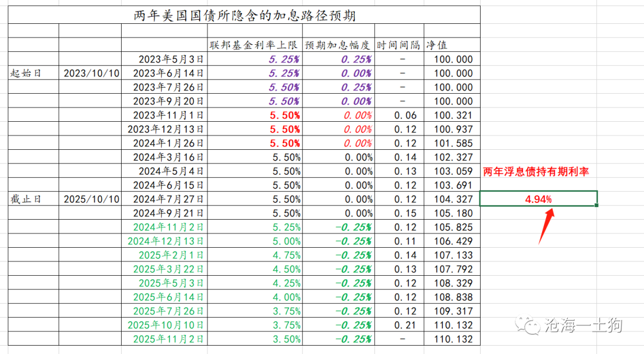644x354 pixels.
Task: Click the interval cell 0.21
Action: click(399, 325)
